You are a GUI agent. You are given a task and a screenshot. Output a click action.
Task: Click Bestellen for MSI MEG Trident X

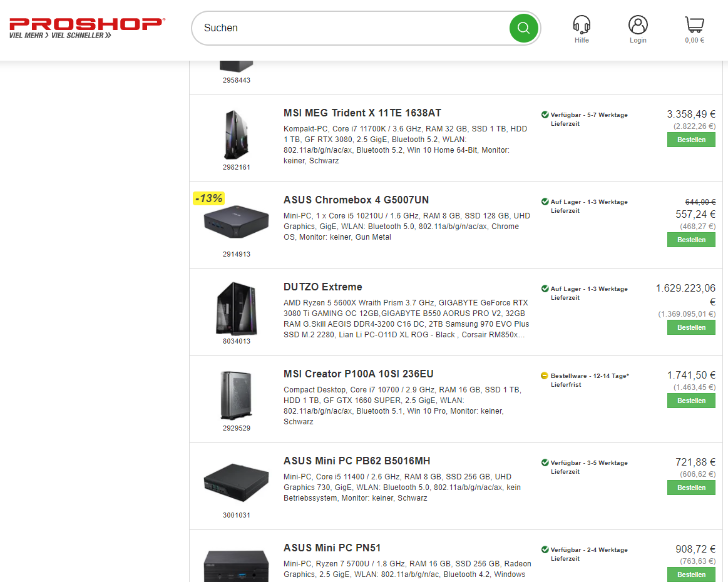pyautogui.click(x=691, y=140)
